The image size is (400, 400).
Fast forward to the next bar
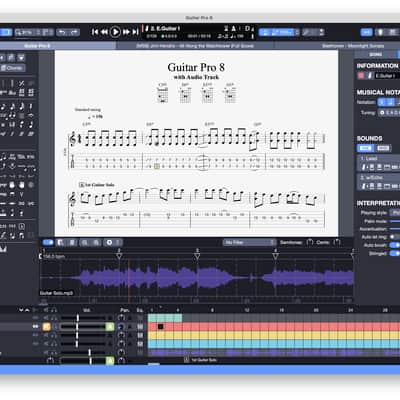point(126,32)
